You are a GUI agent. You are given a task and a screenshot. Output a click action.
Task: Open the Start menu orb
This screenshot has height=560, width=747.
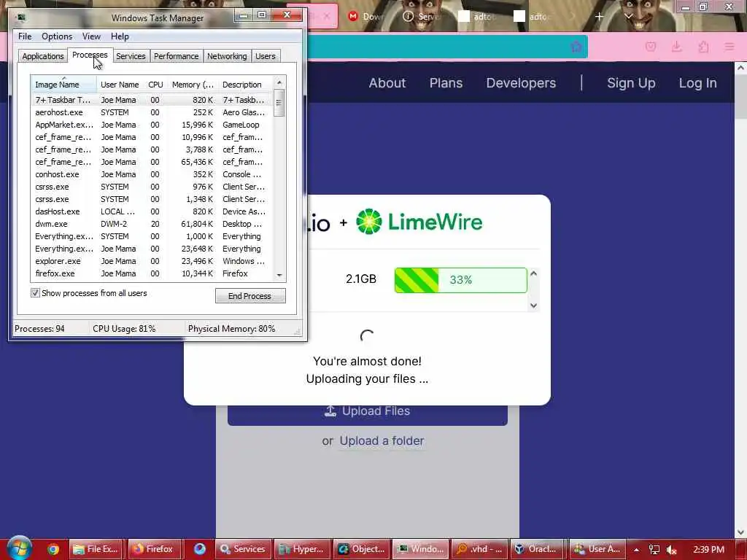click(x=19, y=548)
